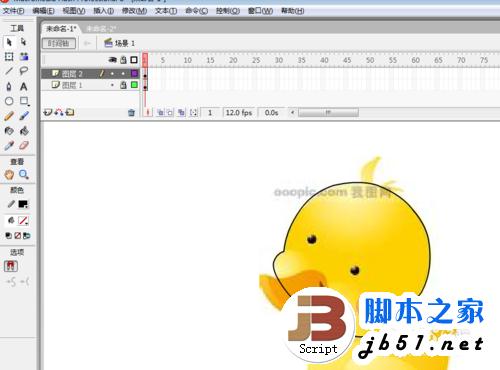The width and height of the screenshot is (500, 370).
Task: Toggle lock dot of 图层 2
Action: point(123,74)
